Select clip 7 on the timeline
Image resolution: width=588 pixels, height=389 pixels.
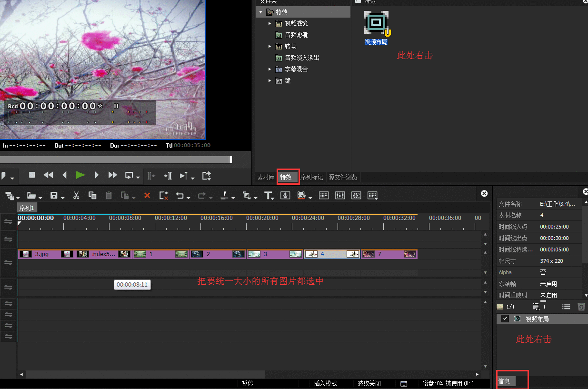(x=389, y=254)
